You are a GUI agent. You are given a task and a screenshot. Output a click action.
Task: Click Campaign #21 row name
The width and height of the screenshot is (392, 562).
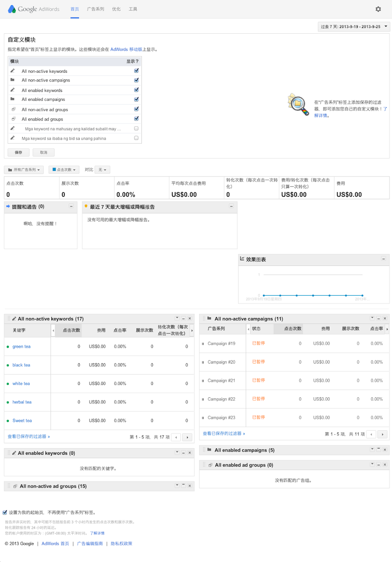pos(221,380)
